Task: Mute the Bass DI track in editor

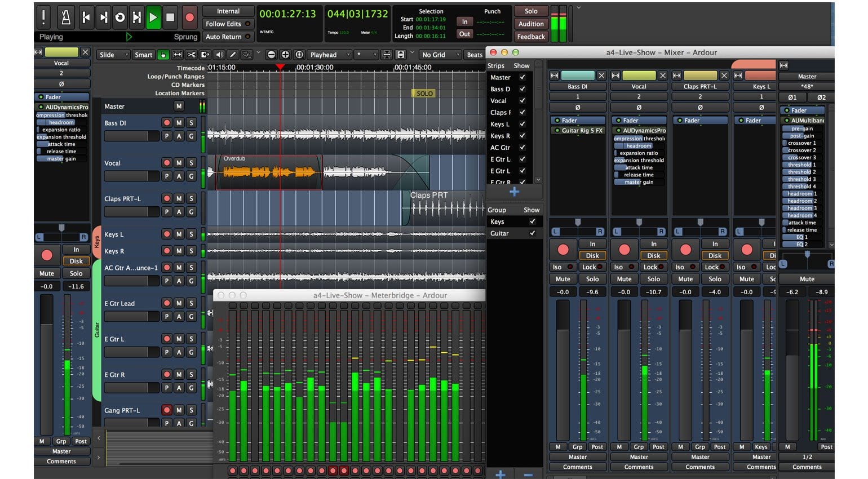Action: pyautogui.click(x=179, y=123)
